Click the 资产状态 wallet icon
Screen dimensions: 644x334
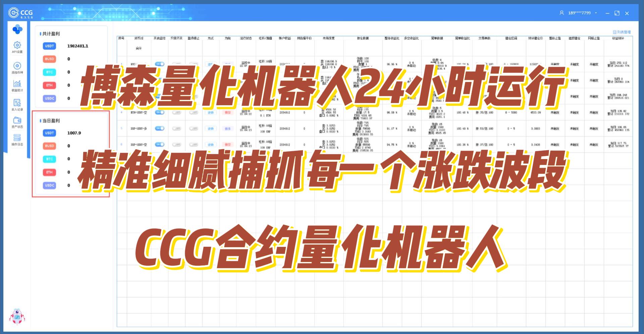tap(17, 120)
